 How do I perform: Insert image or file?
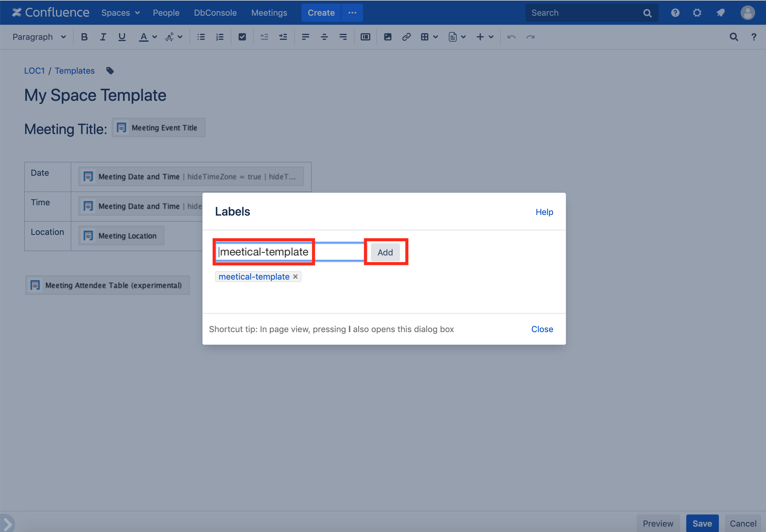388,37
